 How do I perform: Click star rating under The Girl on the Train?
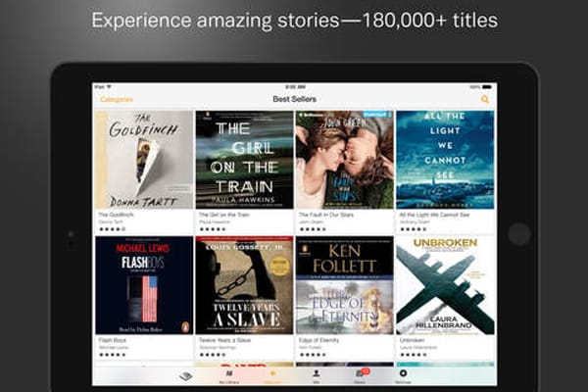coord(213,229)
